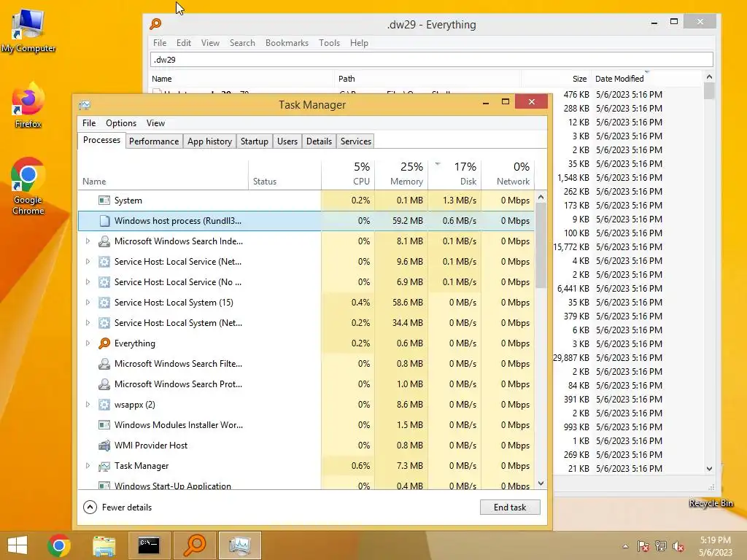Open Task Manager View menu

point(155,123)
